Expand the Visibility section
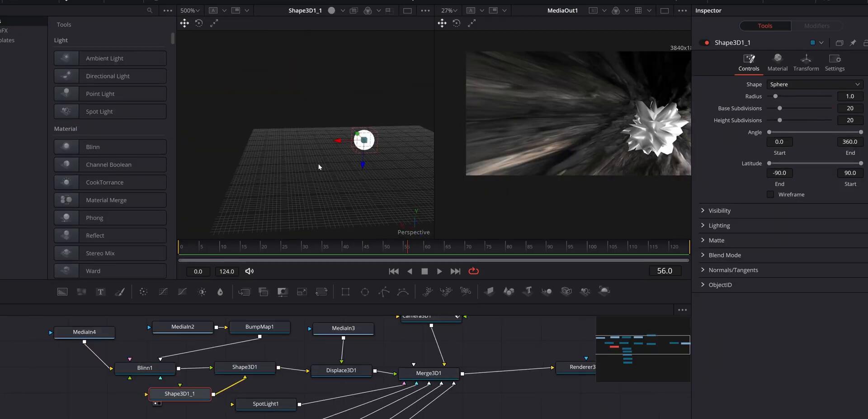 point(719,211)
